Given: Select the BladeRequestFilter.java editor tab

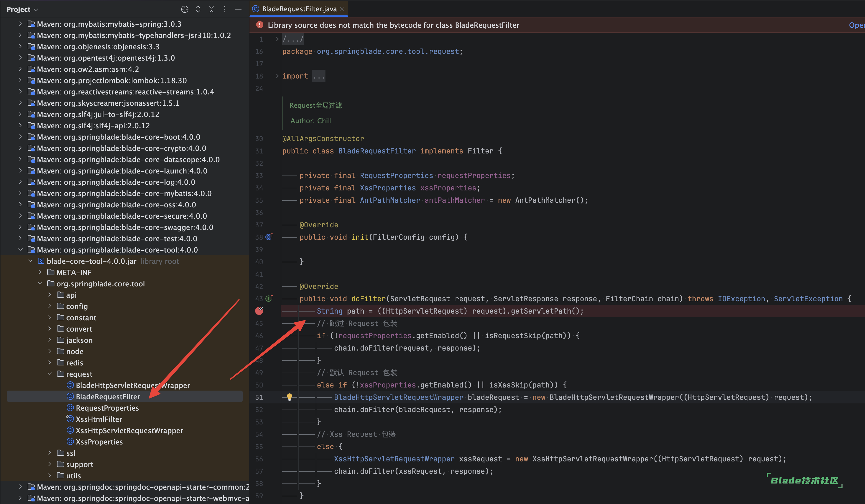Looking at the screenshot, I should (299, 9).
